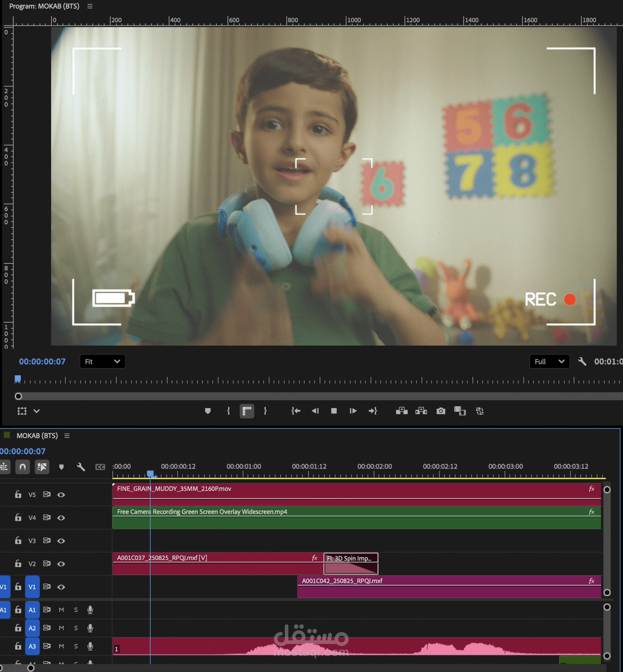Open the Program Monitor settings wrench
The height and width of the screenshot is (672, 623).
tap(582, 361)
